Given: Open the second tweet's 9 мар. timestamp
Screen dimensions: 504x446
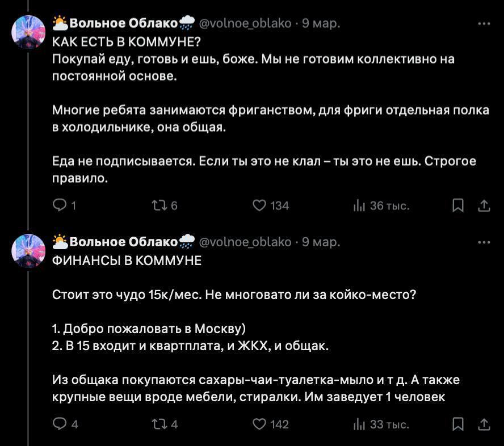Looking at the screenshot, I should 321,242.
